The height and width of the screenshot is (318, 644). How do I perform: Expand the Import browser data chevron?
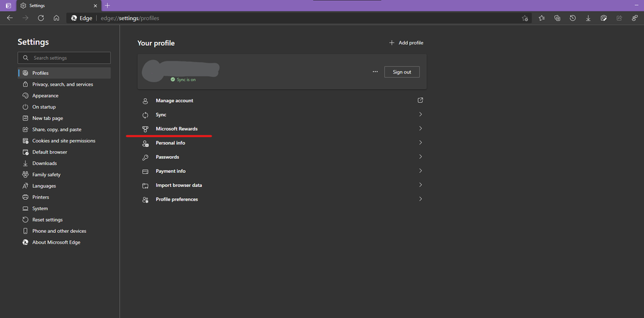click(420, 184)
